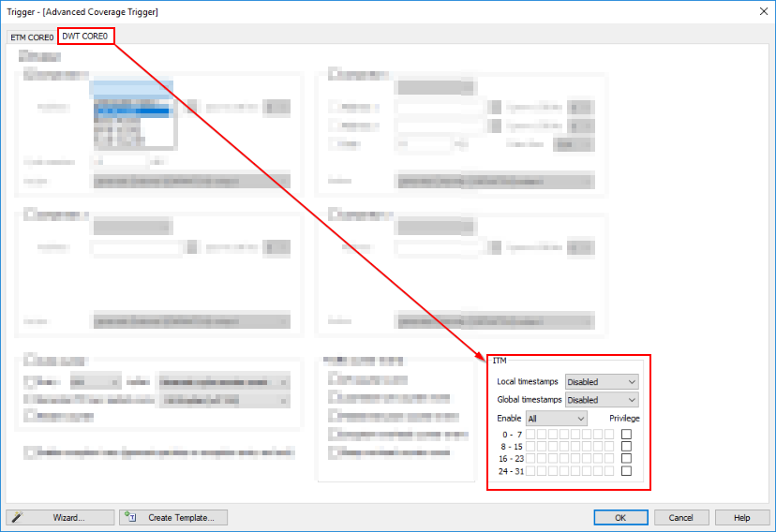
Task: Enable Privilege for channels 16 - 23
Action: point(626,459)
